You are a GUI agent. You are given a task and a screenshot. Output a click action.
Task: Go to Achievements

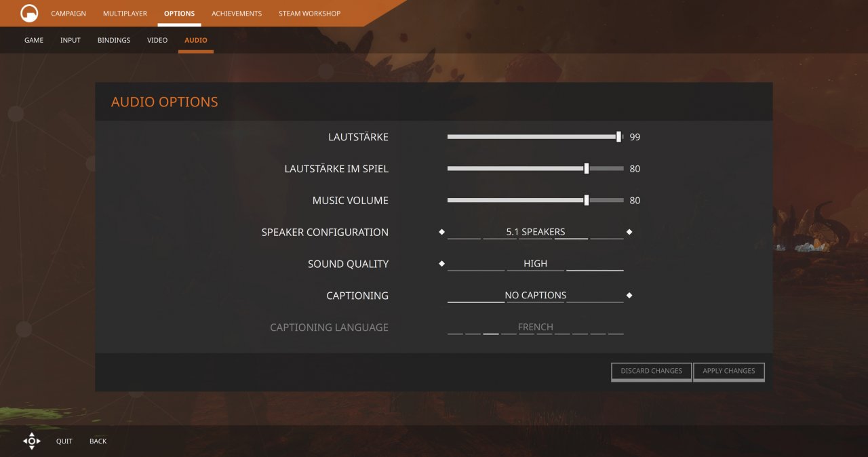click(237, 14)
